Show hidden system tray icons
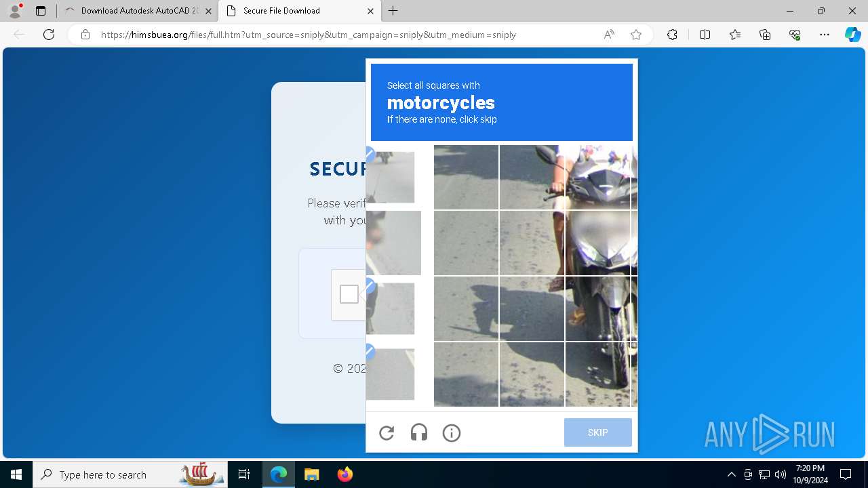This screenshot has height=488, width=868. tap(731, 474)
